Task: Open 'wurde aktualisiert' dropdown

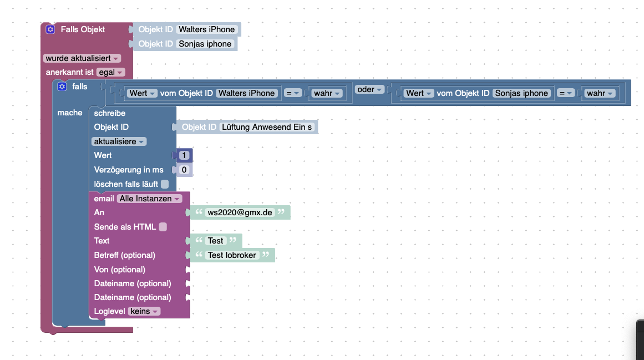Action: pyautogui.click(x=82, y=58)
